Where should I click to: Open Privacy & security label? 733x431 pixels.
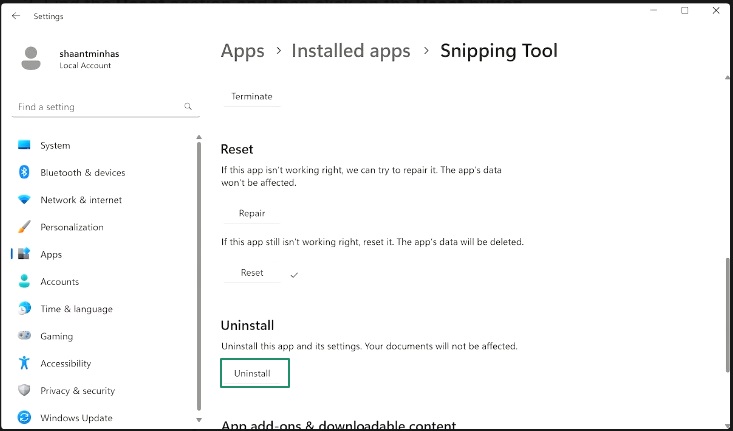coord(78,391)
